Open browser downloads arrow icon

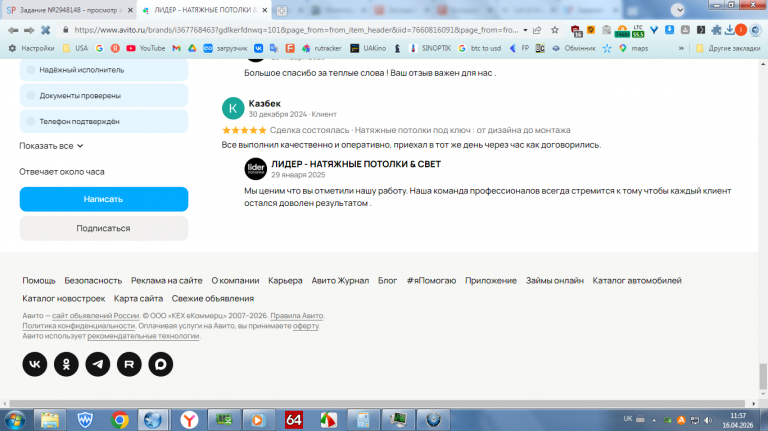(x=730, y=30)
